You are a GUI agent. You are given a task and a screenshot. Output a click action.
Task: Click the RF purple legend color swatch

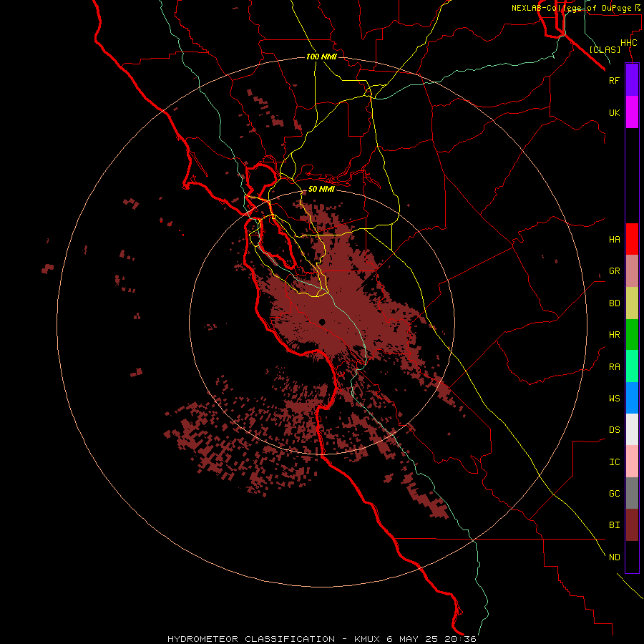(632, 80)
